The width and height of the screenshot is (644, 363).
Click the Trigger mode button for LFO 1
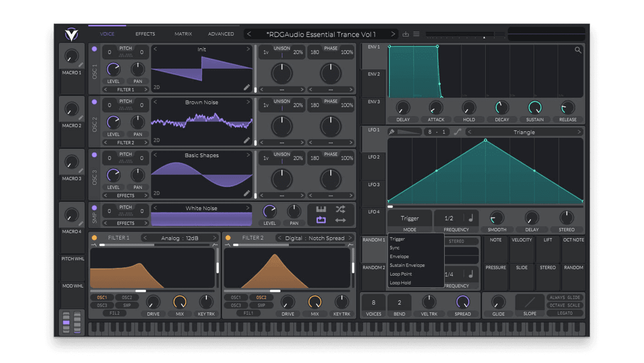(x=409, y=218)
